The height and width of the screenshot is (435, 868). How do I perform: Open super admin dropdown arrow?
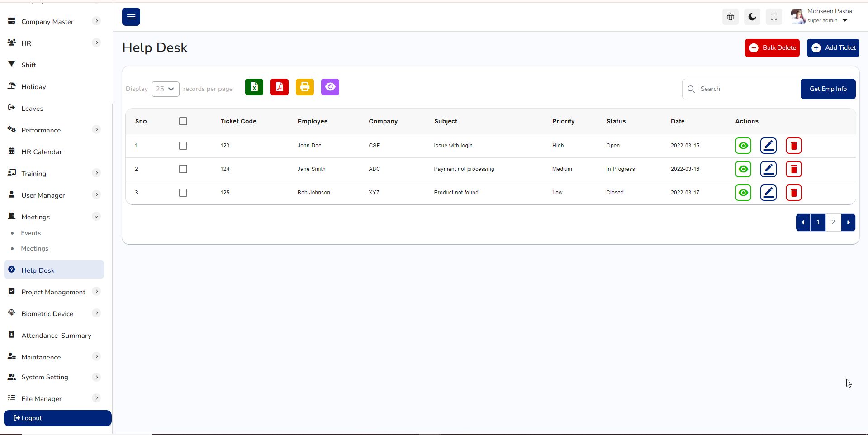(x=845, y=21)
